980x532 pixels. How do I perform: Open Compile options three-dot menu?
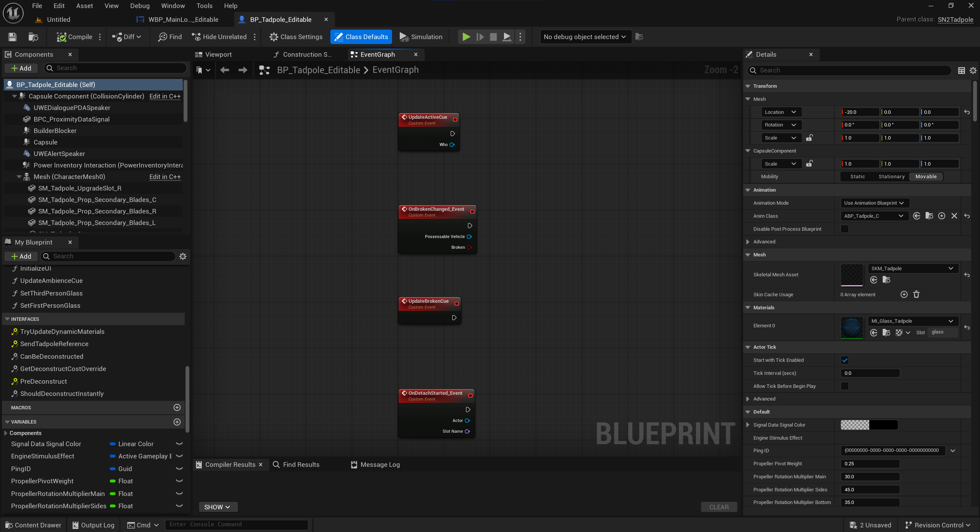pyautogui.click(x=100, y=37)
